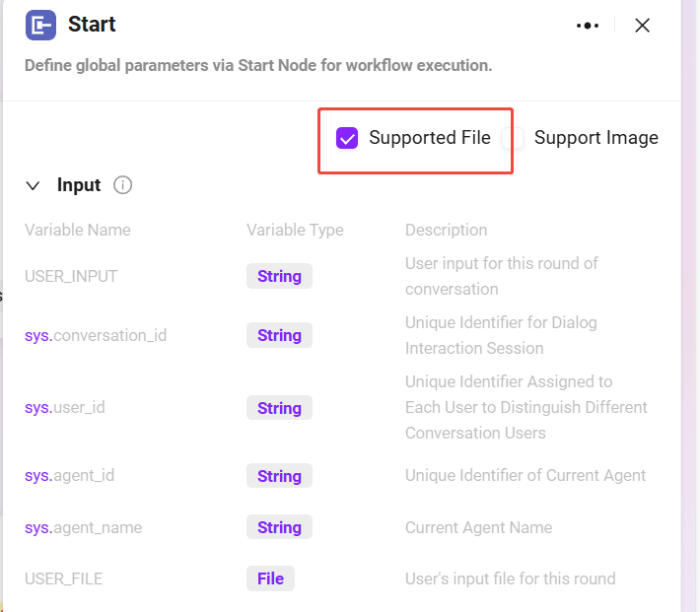
Task: Open the three-dot more options menu
Action: [x=588, y=26]
